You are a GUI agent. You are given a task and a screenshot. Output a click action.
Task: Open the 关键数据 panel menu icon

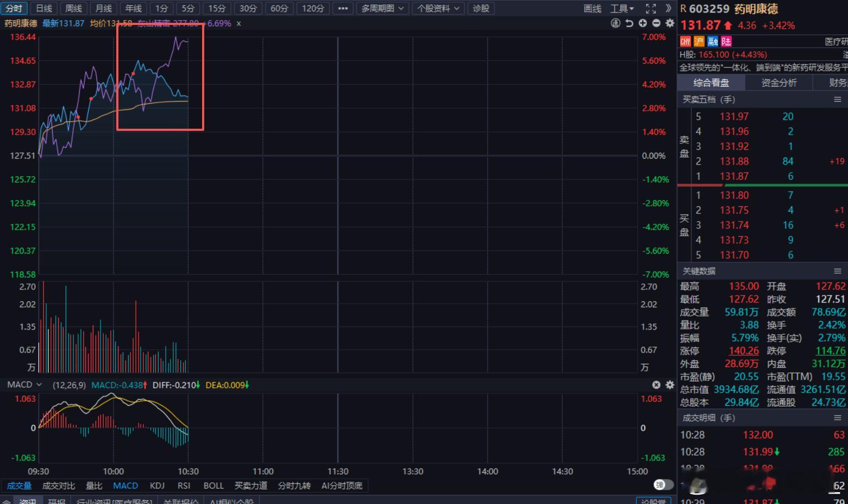(837, 271)
